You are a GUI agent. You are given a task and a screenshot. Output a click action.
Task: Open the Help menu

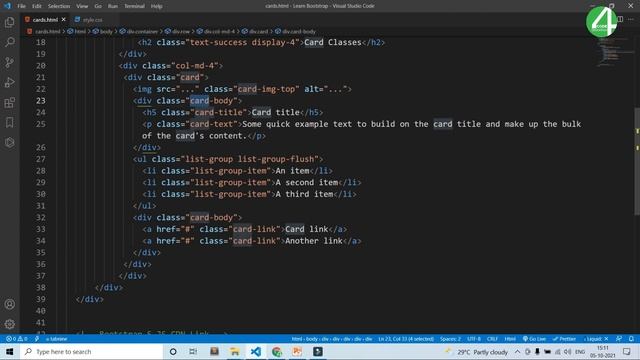(x=156, y=6)
